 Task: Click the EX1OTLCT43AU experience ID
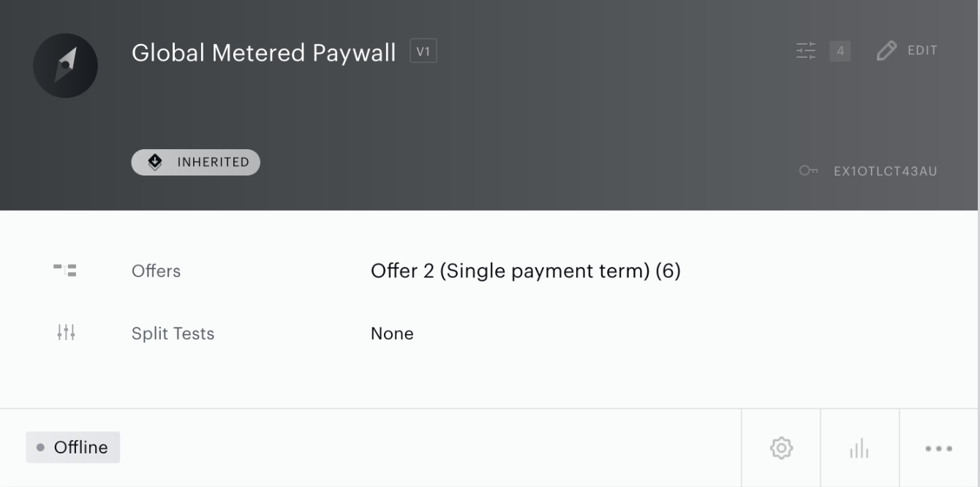tap(886, 171)
